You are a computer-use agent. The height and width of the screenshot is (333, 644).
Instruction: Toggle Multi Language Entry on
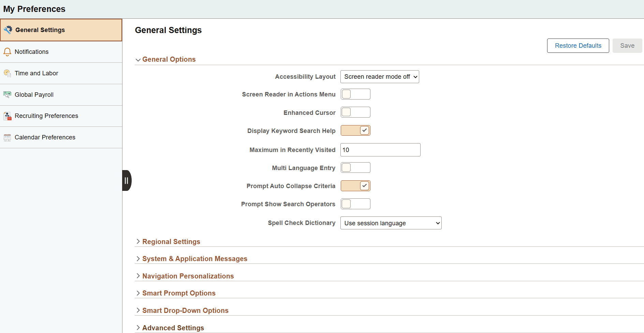[355, 167]
